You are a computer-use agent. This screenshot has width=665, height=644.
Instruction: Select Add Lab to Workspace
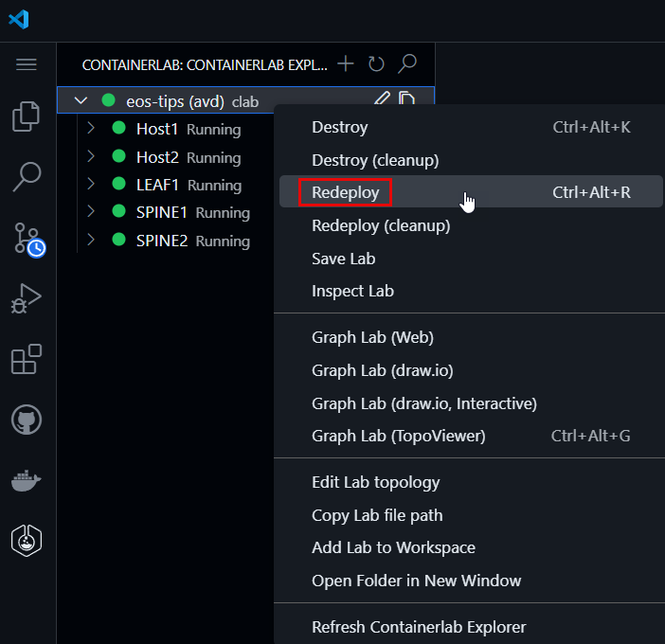coord(471,547)
